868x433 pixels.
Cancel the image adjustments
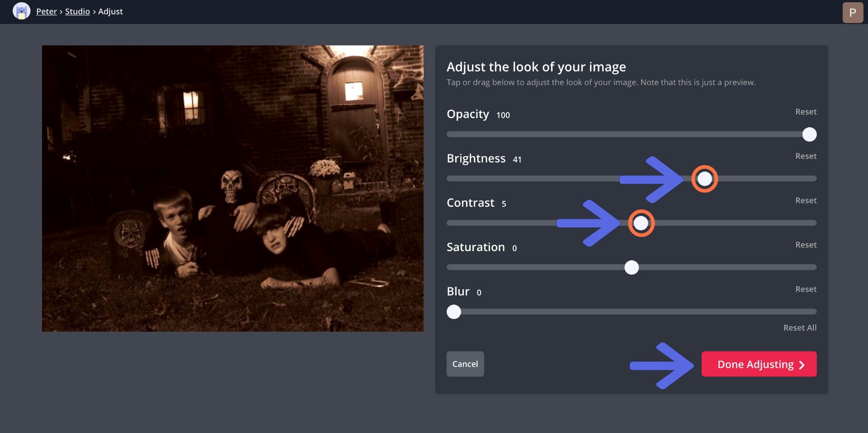click(x=465, y=364)
